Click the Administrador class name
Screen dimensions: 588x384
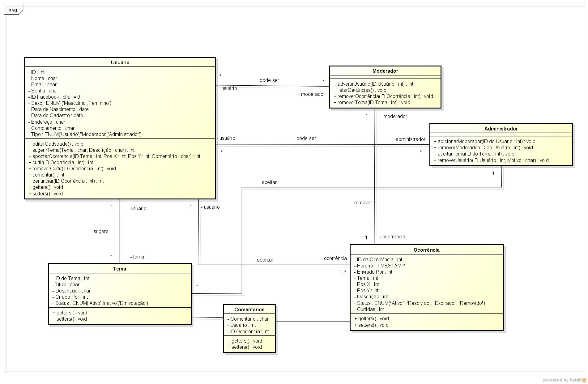coord(501,129)
